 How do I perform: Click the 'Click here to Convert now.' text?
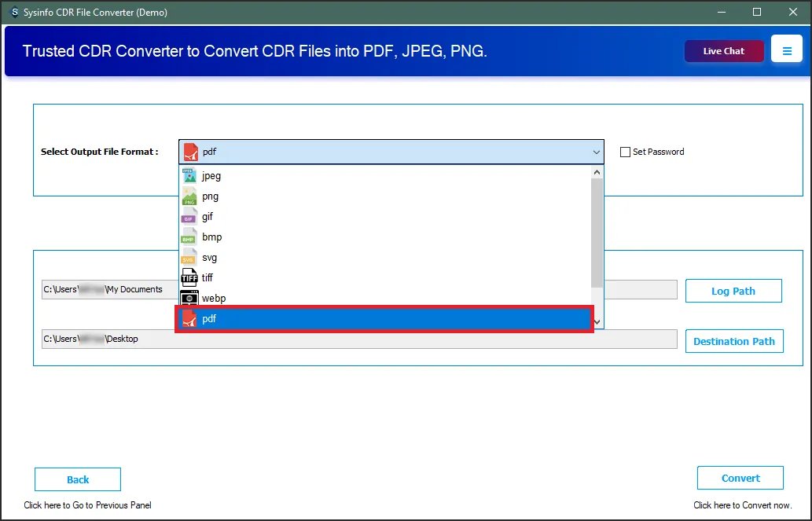click(742, 505)
